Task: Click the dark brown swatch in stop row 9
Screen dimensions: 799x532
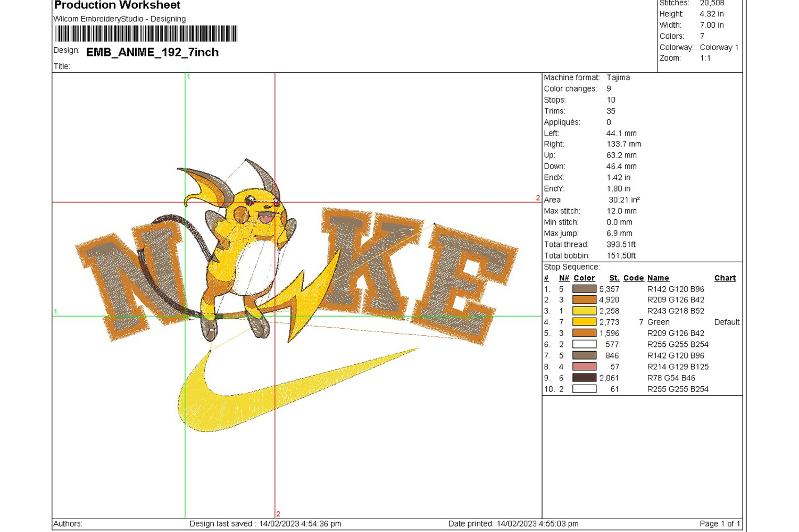Action: click(584, 378)
